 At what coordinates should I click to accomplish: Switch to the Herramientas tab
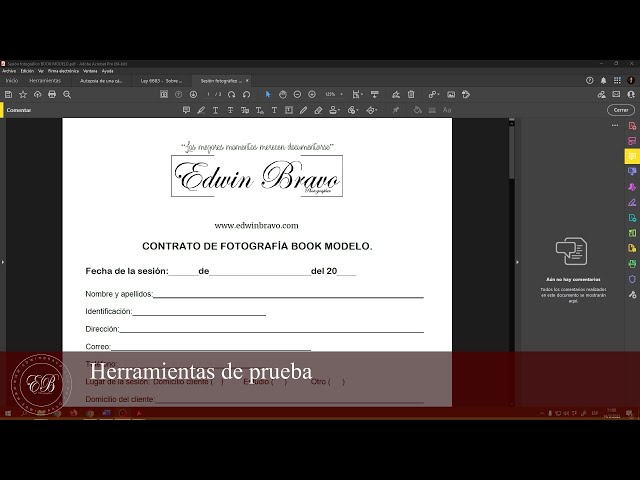(45, 81)
